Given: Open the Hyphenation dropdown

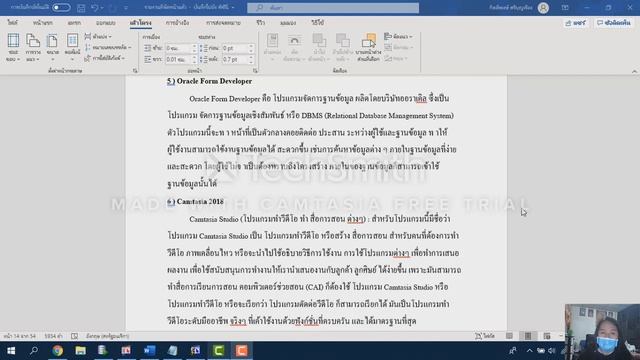Looking at the screenshot, I should pos(105,58).
